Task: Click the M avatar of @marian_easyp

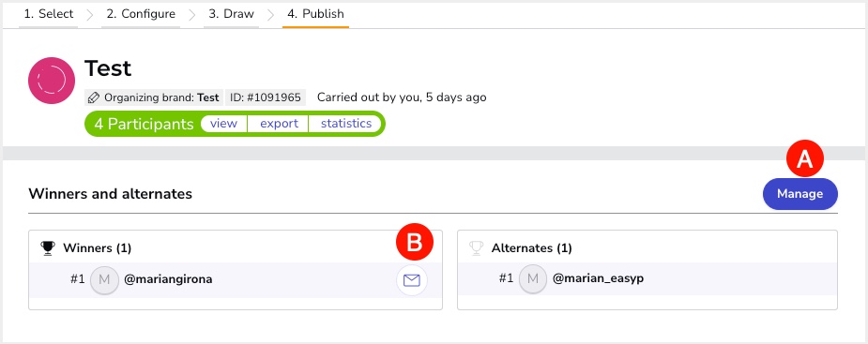Action: click(x=533, y=278)
